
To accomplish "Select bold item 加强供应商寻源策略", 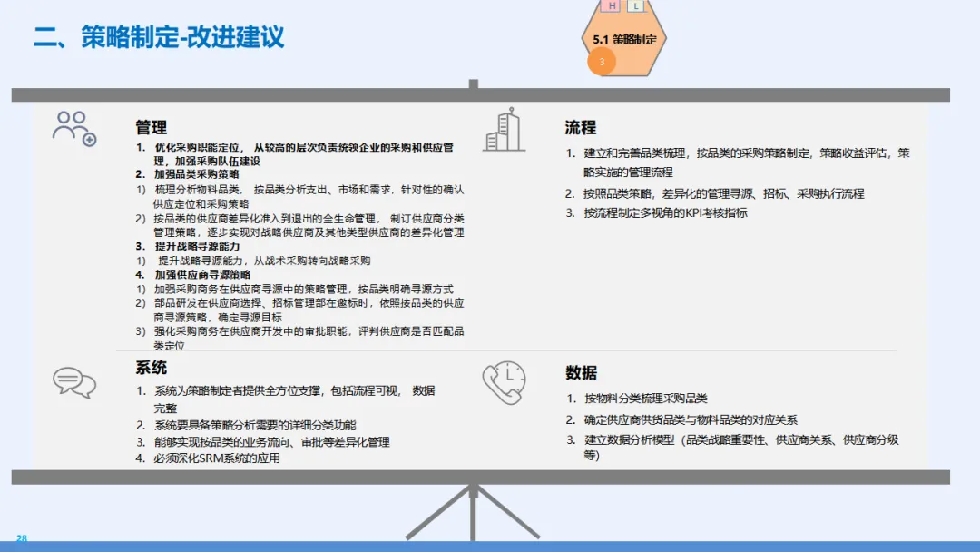I will pos(193,274).
